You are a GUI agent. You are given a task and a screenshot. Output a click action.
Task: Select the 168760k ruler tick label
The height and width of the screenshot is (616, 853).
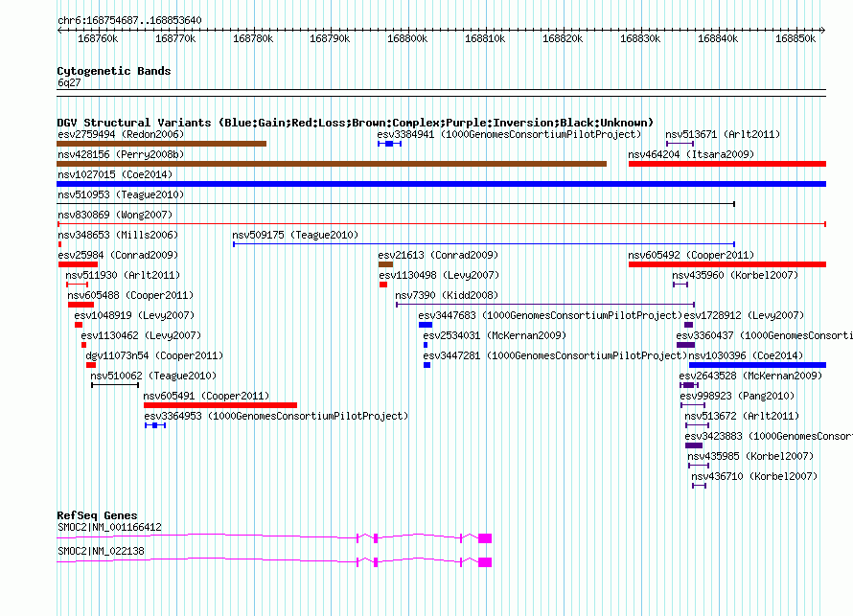(98, 38)
